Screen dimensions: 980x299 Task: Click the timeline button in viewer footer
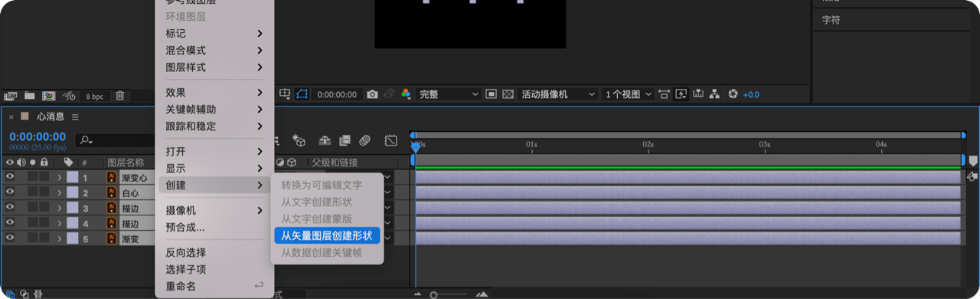(697, 94)
